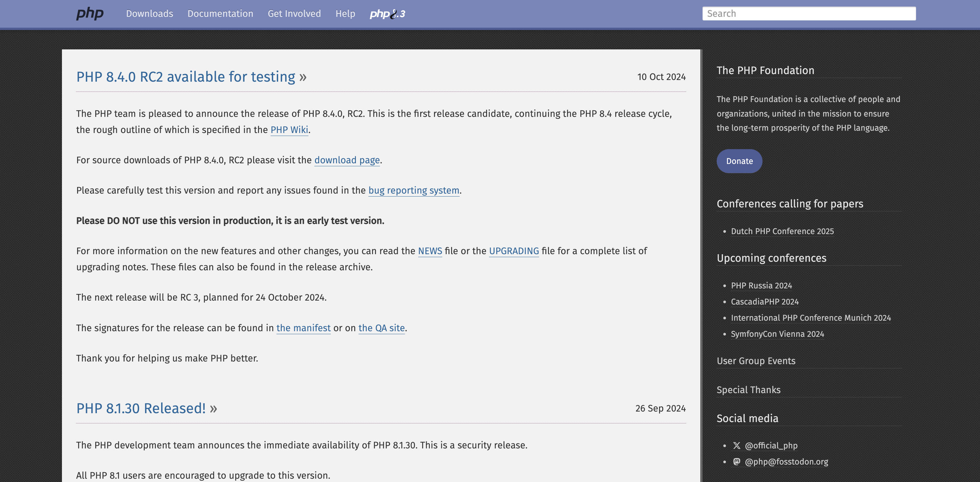This screenshot has height=482, width=980.
Task: Open the @php@fosstodon.org social link
Action: coord(786,462)
